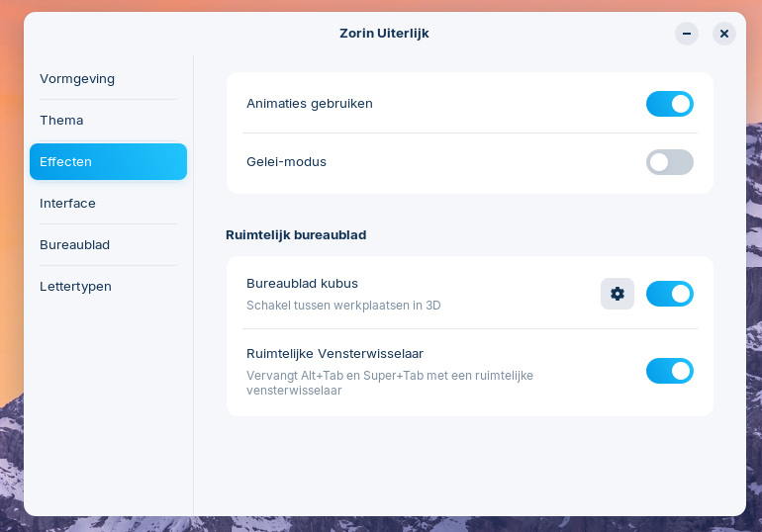762x532 pixels.
Task: Go to the Interface section
Action: coord(67,203)
